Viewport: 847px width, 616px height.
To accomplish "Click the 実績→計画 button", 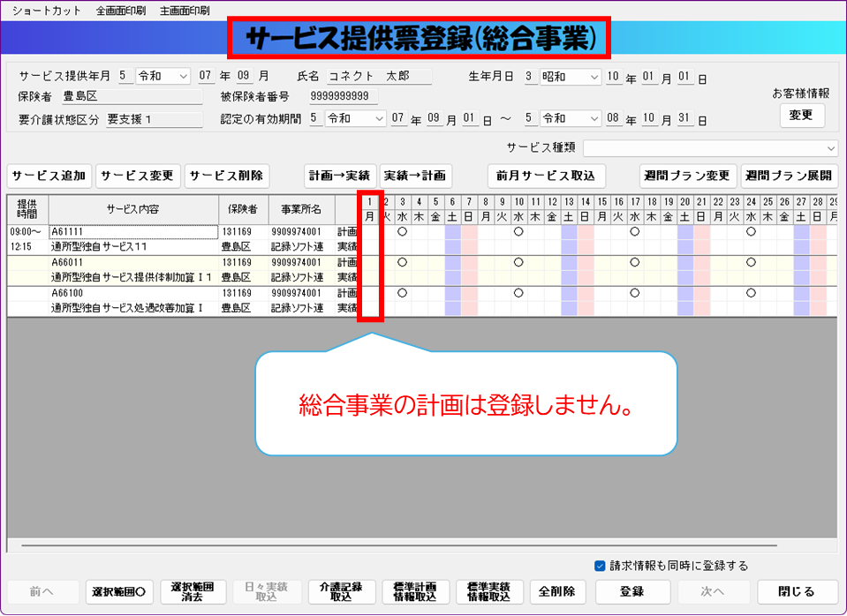I will [x=415, y=175].
